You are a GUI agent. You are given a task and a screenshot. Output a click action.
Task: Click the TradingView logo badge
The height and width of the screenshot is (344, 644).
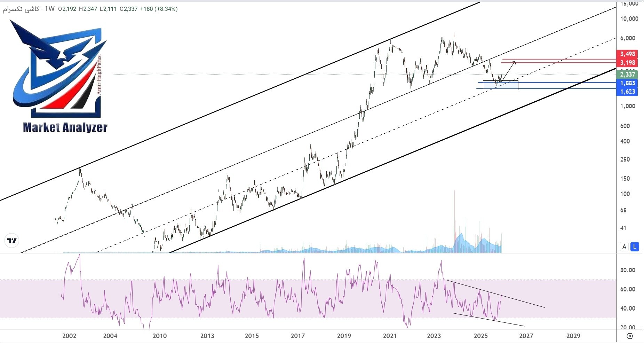tap(11, 241)
